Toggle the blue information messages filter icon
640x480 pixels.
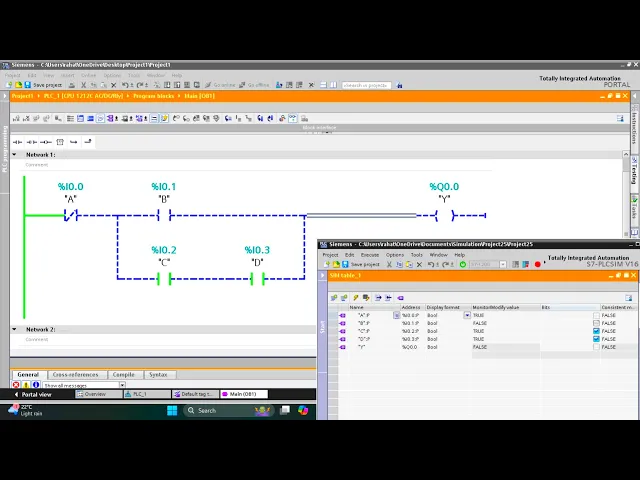point(36,385)
